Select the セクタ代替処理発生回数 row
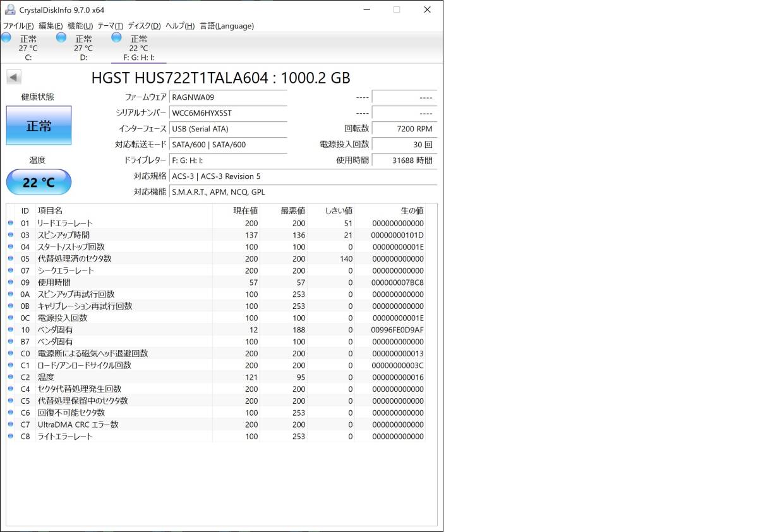This screenshot has width=758, height=532. (x=216, y=389)
